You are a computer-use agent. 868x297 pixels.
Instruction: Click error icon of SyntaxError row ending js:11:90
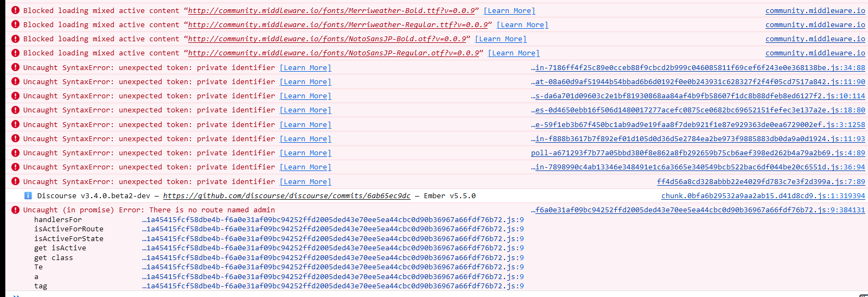[x=15, y=81]
